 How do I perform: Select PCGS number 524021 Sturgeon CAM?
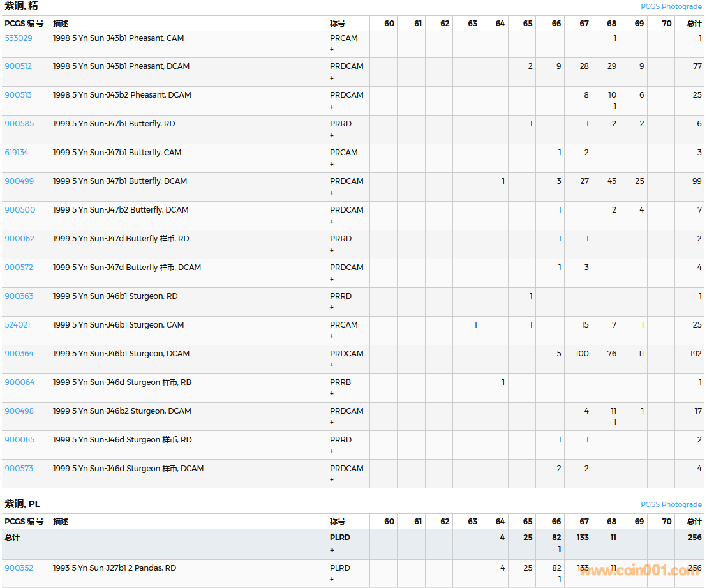pyautogui.click(x=17, y=325)
